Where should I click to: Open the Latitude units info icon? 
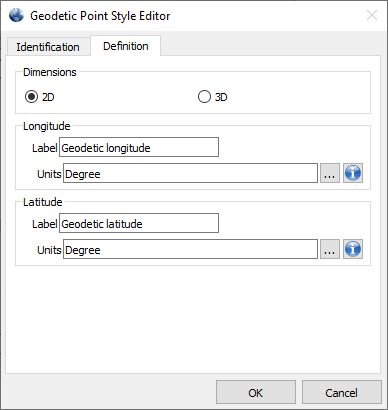(x=353, y=249)
